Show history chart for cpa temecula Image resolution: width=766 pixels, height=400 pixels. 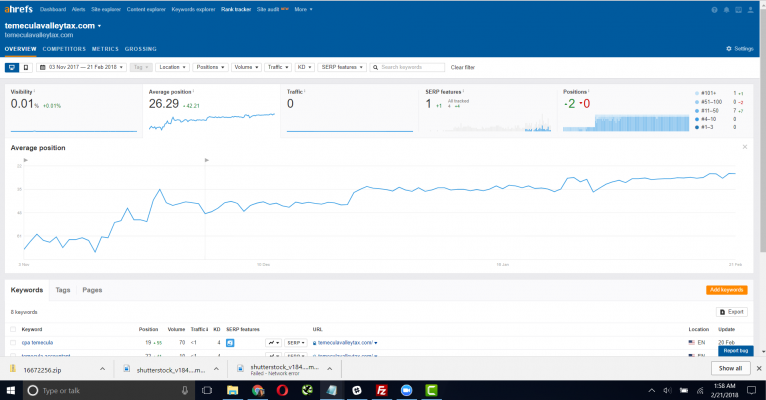(272, 342)
